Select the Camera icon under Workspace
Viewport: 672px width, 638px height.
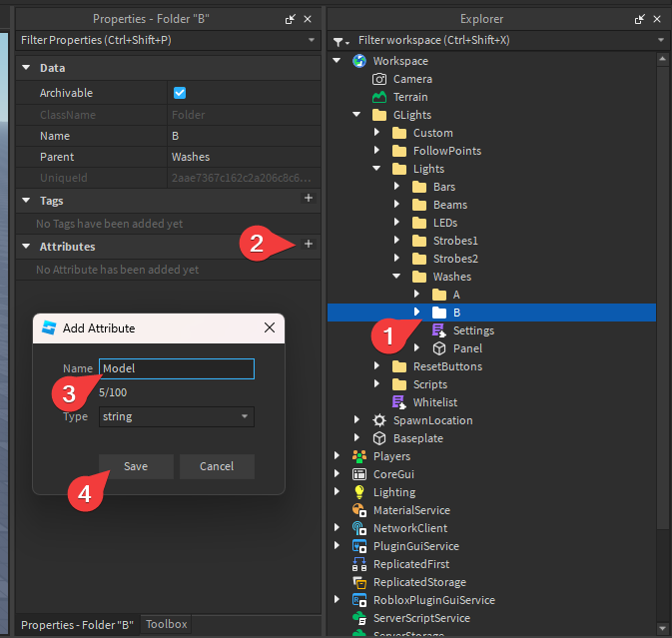coord(379,79)
